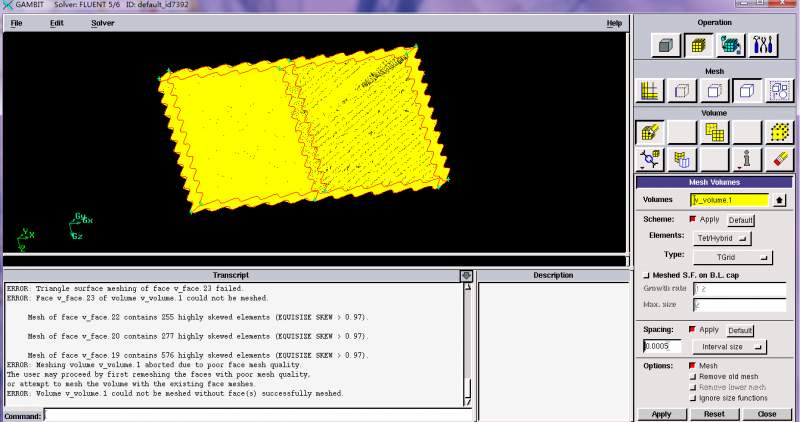The width and height of the screenshot is (800, 422).
Task: Click the GAMBIT title bar logo icon
Action: tap(7, 5)
